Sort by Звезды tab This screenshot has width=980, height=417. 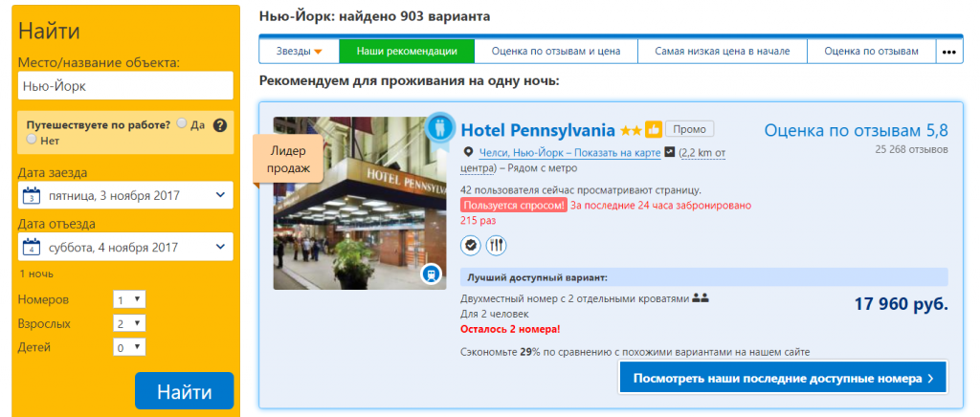pyautogui.click(x=299, y=52)
